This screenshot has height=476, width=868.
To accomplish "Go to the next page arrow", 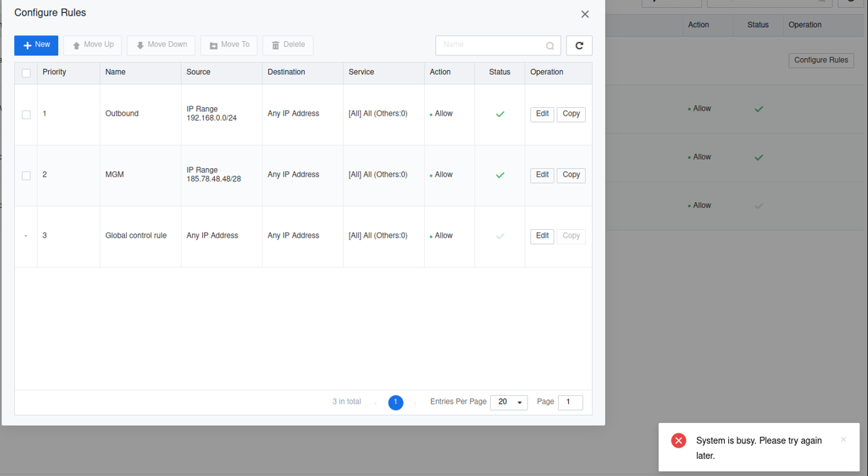I will coord(416,403).
